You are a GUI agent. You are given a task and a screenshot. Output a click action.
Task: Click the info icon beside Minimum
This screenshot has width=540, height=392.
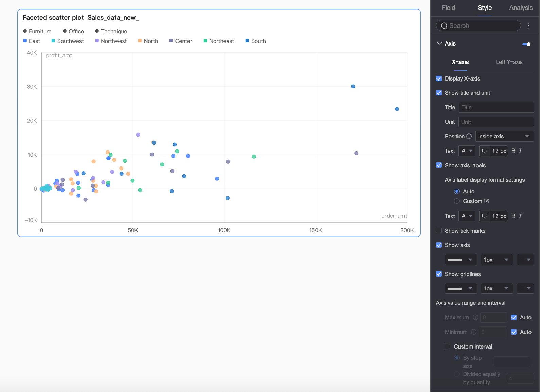474,332
